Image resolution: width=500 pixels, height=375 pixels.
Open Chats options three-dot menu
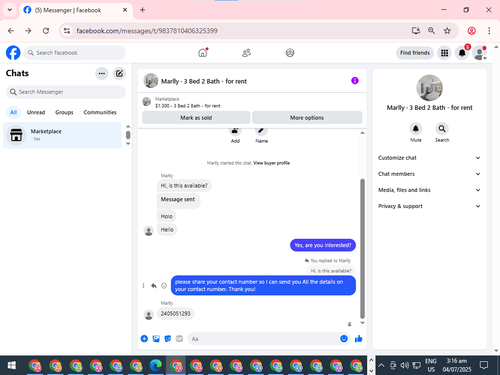click(102, 73)
